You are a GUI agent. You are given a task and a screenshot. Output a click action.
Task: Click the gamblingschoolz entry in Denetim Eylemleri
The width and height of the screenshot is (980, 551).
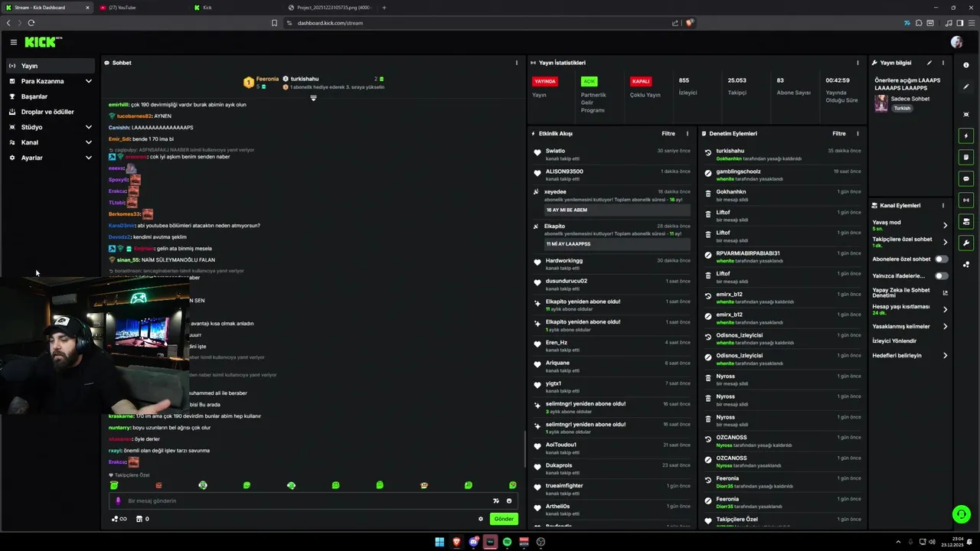pos(782,175)
